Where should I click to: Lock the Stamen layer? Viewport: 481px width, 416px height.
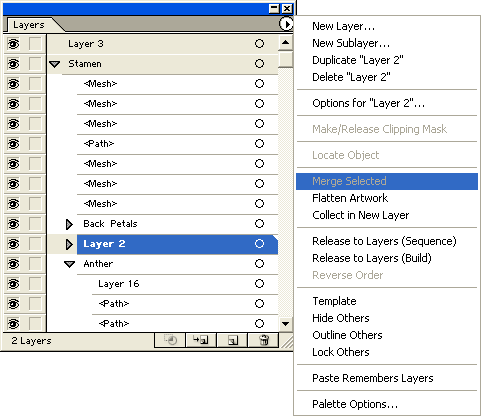tap(35, 64)
